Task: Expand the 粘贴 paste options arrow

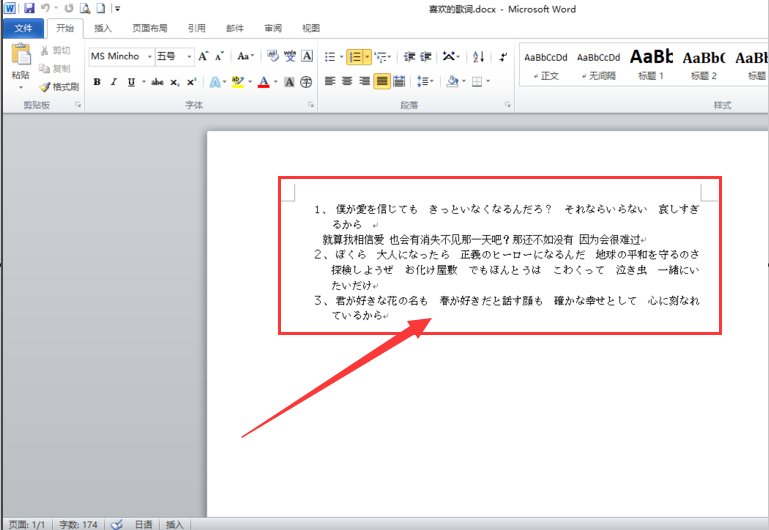Action: tap(21, 88)
